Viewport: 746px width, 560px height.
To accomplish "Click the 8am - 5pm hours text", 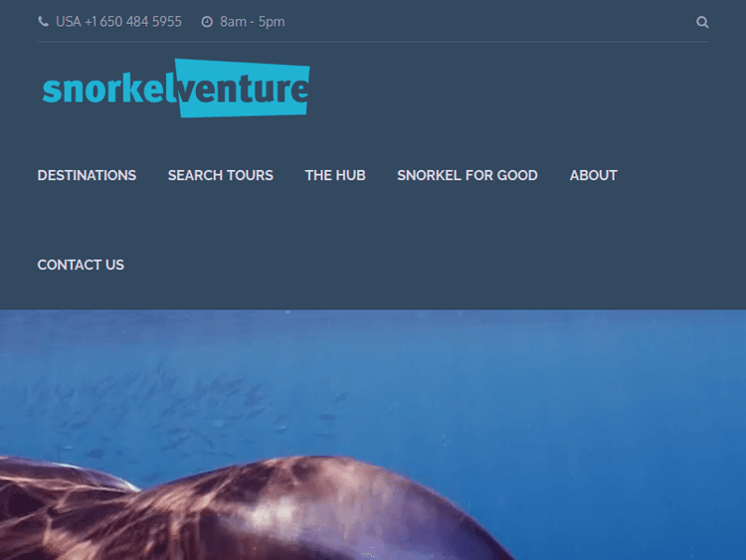I will click(253, 22).
